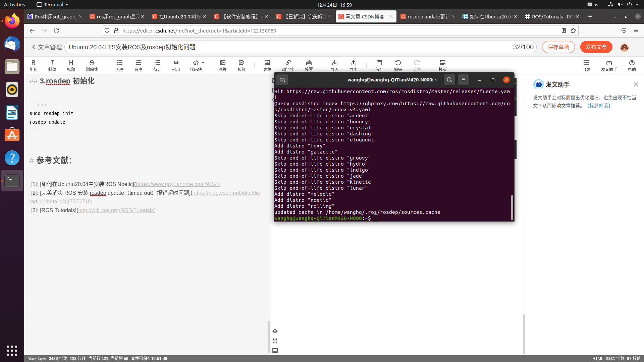Toggle Firefox reader view icon
644x362 pixels.
[564, 31]
